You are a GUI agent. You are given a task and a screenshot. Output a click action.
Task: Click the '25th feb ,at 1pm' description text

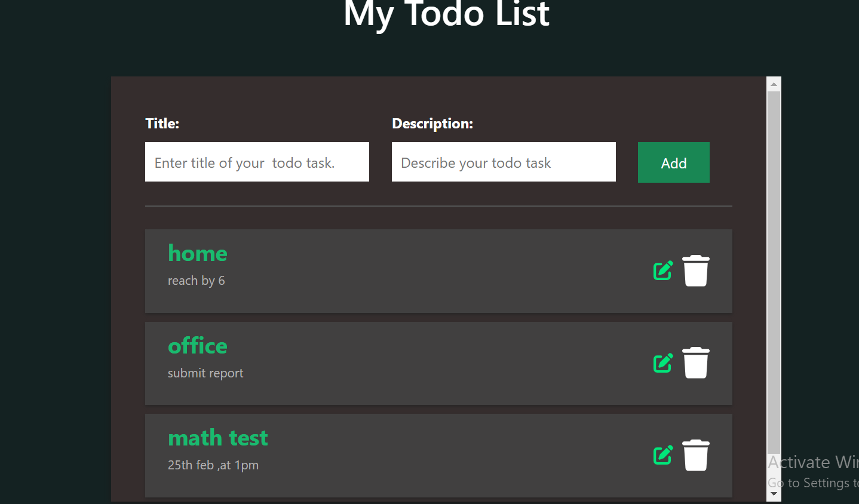[x=213, y=465]
